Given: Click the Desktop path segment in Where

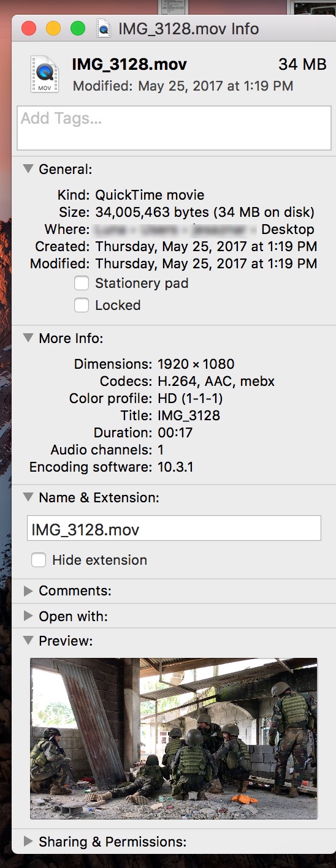Looking at the screenshot, I should click(x=288, y=229).
